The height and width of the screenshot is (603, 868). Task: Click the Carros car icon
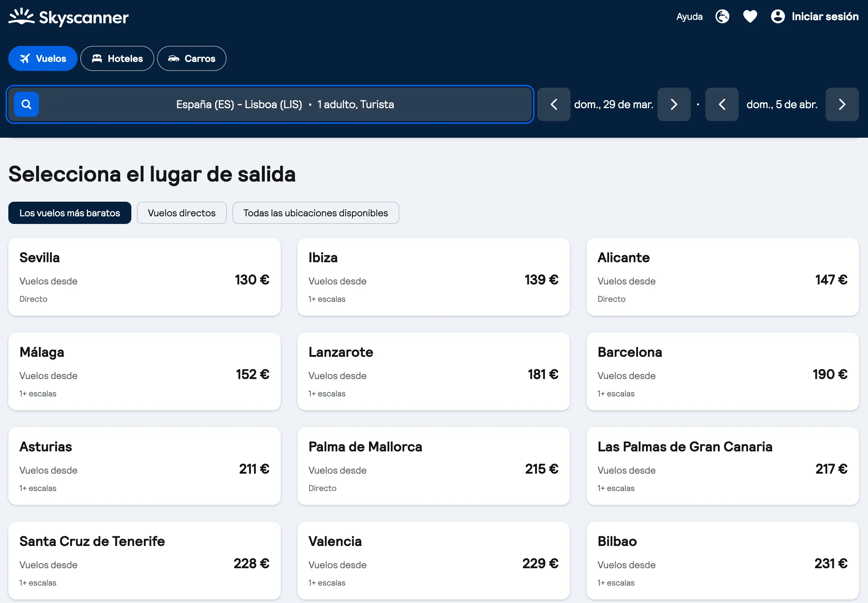click(x=174, y=58)
